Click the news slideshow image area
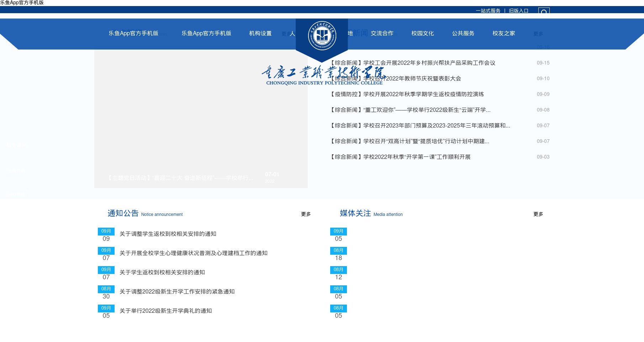This screenshot has width=644, height=342. [x=201, y=119]
